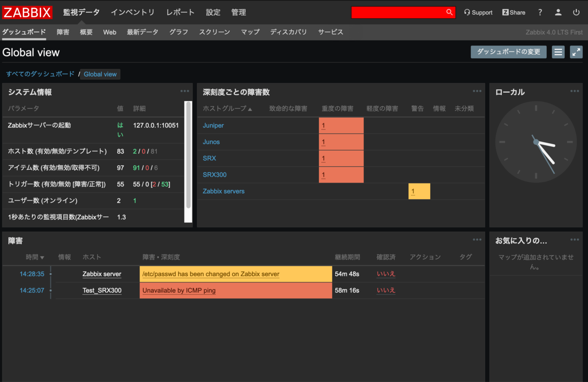
Task: Open Support headset link
Action: (x=478, y=12)
